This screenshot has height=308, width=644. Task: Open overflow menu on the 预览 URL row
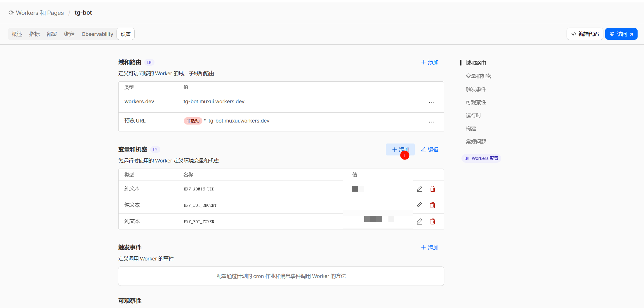pos(431,122)
